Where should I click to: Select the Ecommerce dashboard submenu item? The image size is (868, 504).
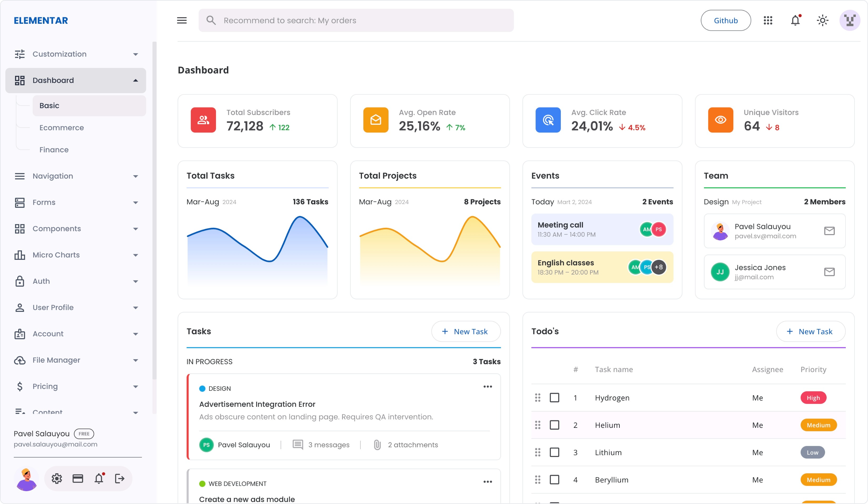[x=62, y=128]
